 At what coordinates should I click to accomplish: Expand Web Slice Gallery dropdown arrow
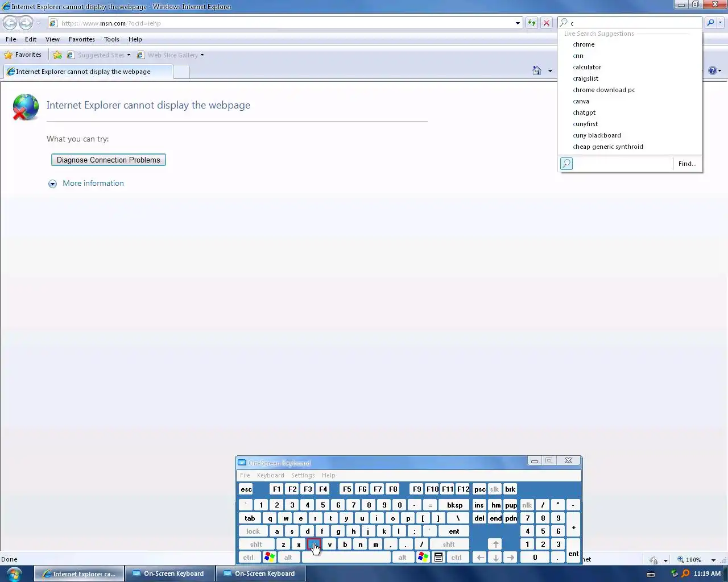coord(202,55)
